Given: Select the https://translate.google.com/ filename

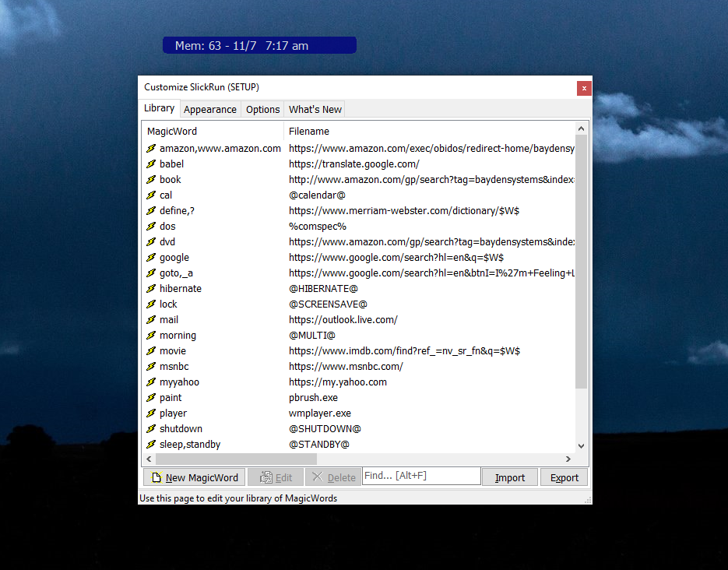Looking at the screenshot, I should [353, 164].
